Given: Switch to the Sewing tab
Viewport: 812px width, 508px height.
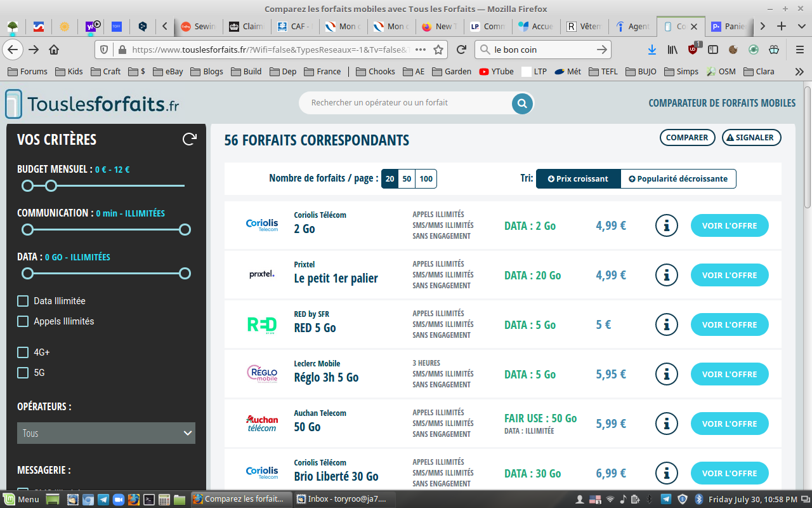Looking at the screenshot, I should tap(197, 26).
